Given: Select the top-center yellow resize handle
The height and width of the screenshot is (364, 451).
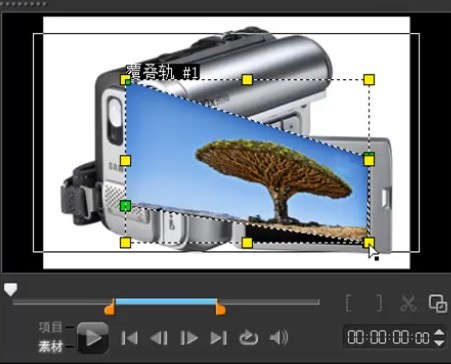Looking at the screenshot, I should click(247, 80).
